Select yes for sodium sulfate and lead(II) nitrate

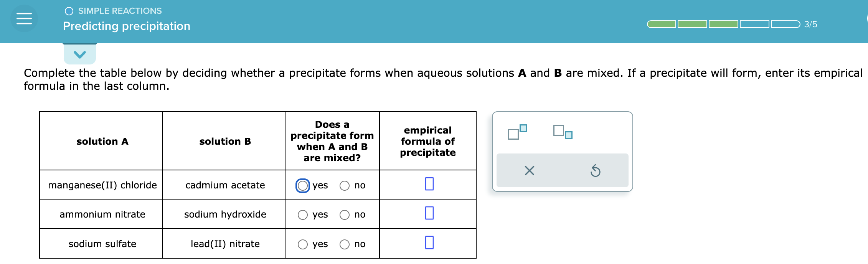point(303,244)
